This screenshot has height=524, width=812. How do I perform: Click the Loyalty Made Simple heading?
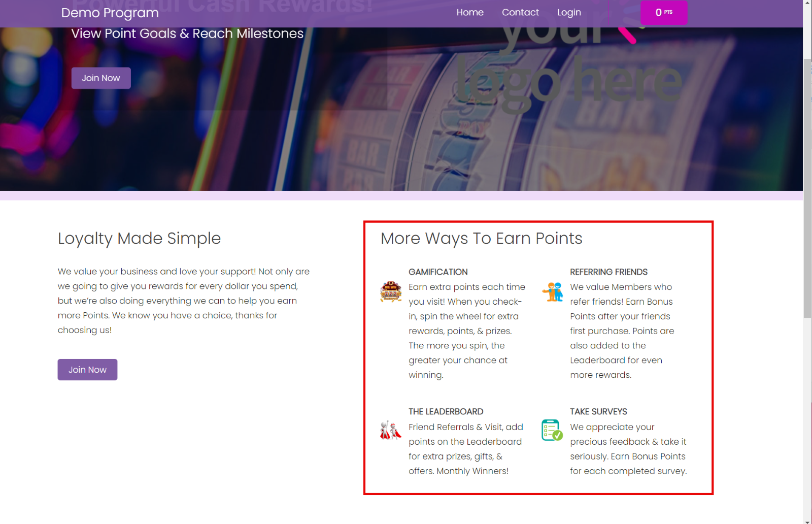point(139,238)
